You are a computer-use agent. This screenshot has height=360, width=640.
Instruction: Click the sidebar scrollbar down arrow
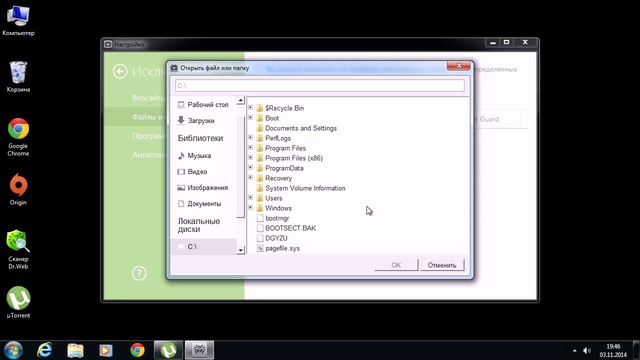click(x=240, y=250)
